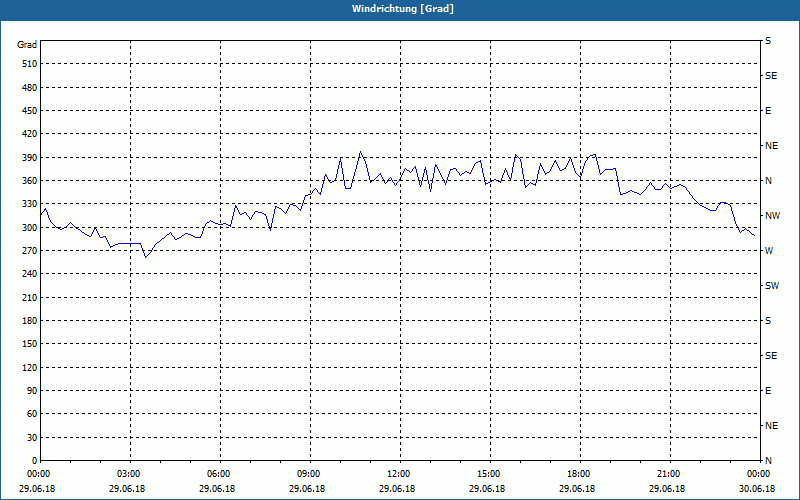The height and width of the screenshot is (500, 800).
Task: Click the 'N' compass label at 0 level
Action: [769, 461]
